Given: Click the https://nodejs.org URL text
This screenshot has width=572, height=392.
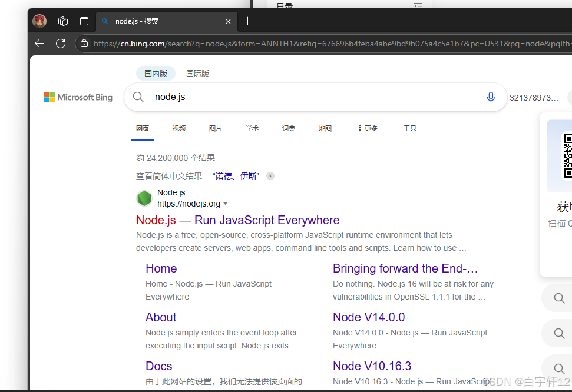Looking at the screenshot, I should coord(189,204).
